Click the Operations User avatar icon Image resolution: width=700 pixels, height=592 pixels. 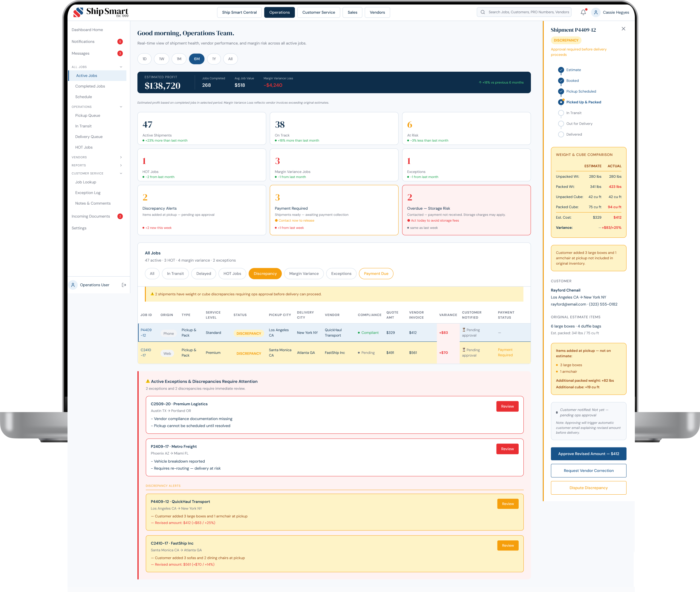pos(73,285)
